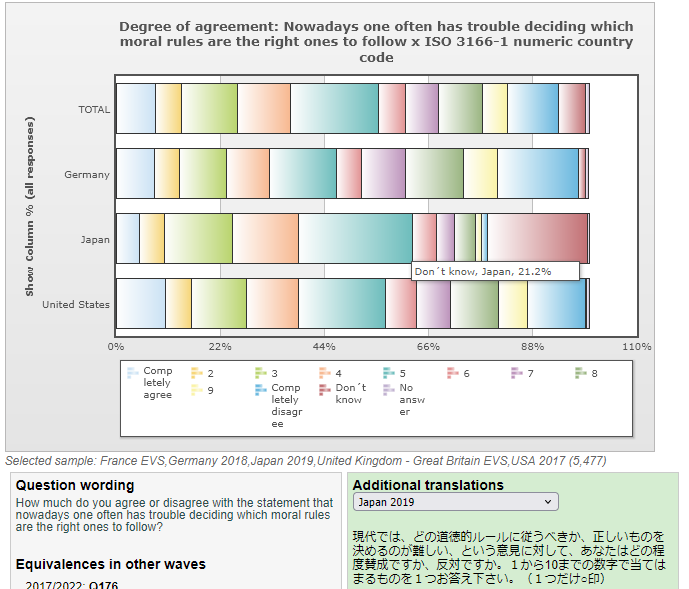
Task: Click the 'Equivalences in other waves' heading
Action: coord(111,564)
